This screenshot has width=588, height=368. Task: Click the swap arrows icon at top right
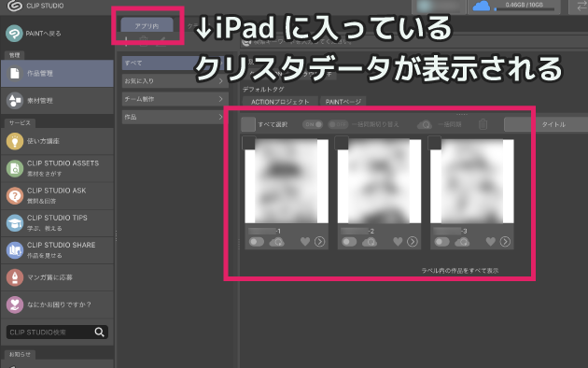point(581,7)
